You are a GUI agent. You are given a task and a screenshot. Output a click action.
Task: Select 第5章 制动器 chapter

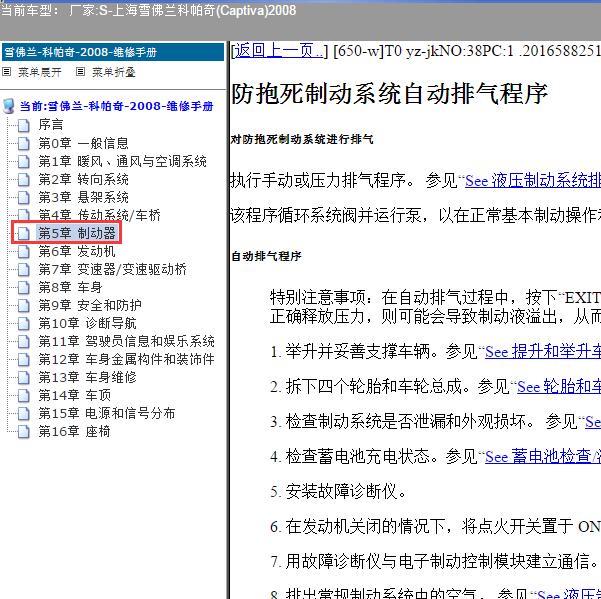pos(77,233)
